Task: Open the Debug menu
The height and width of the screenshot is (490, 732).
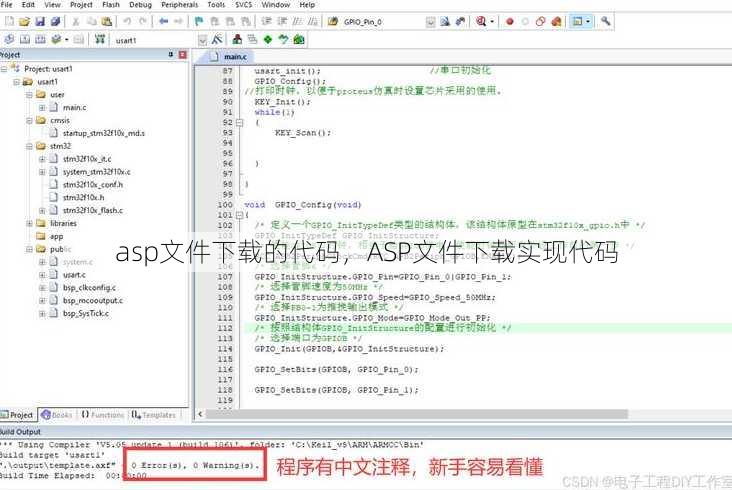Action: tap(140, 5)
